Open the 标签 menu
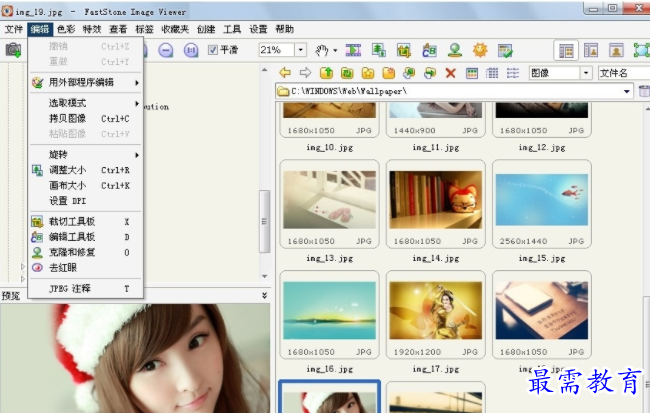 (144, 29)
